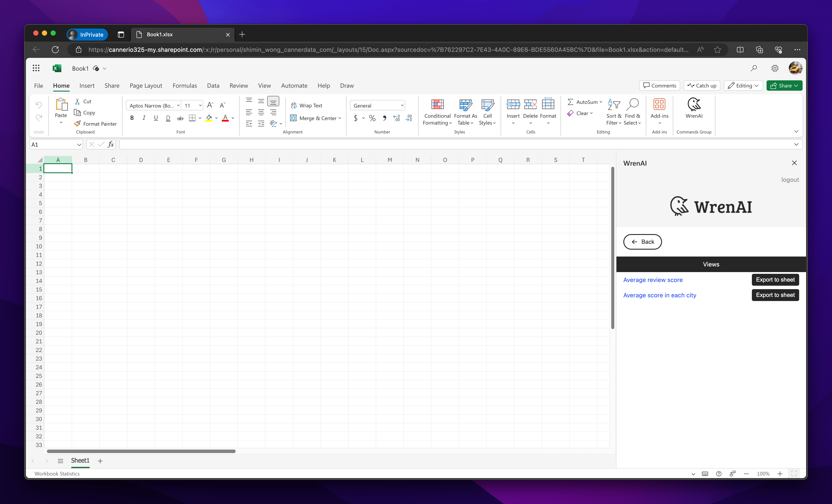Click the insert function fx icon
The width and height of the screenshot is (832, 504).
[110, 144]
